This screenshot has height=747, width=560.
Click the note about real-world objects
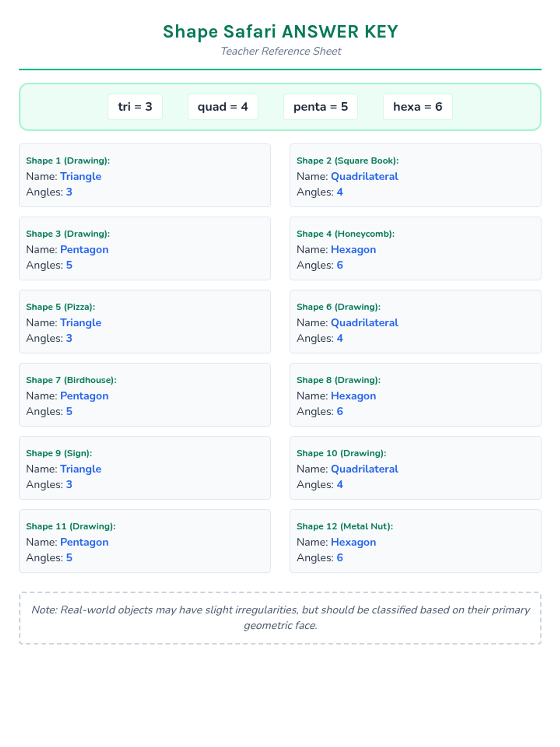[280, 618]
